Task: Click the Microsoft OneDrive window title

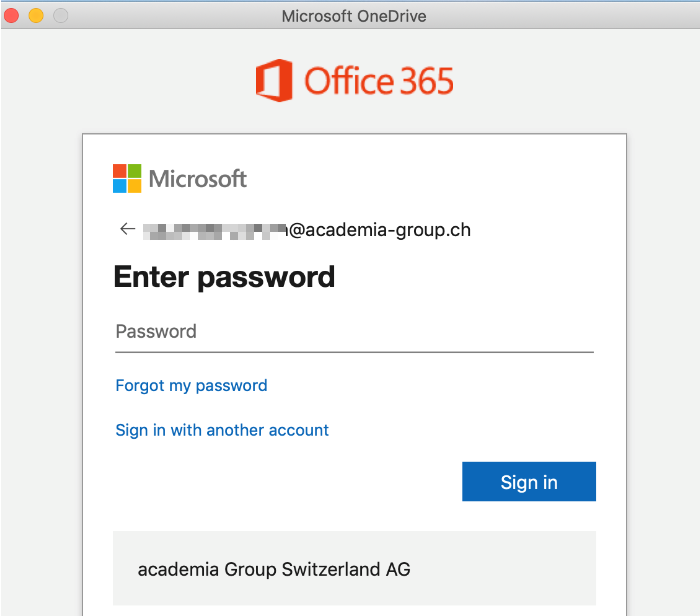Action: [x=354, y=16]
